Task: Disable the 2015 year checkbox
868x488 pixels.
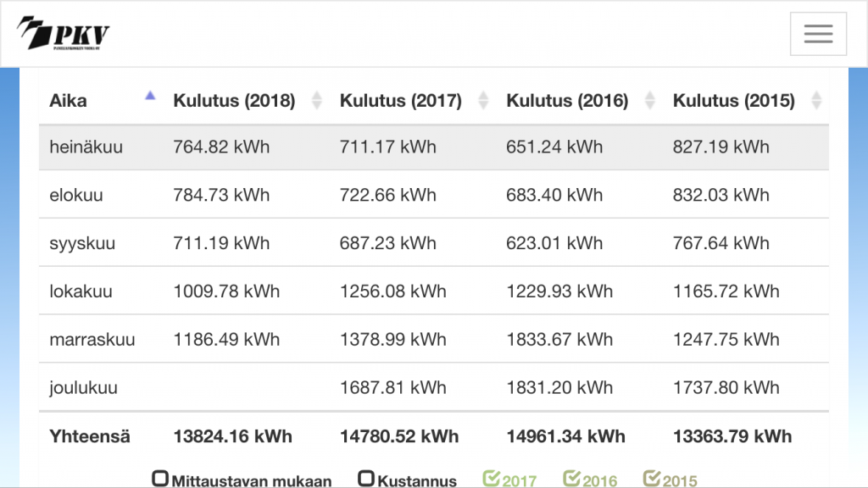Action: pyautogui.click(x=652, y=480)
